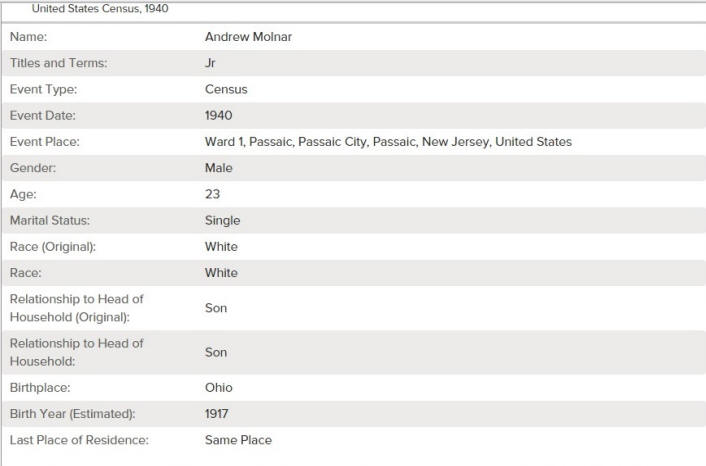The width and height of the screenshot is (706, 466).
Task: Click the Marital Status: label
Action: click(x=50, y=221)
